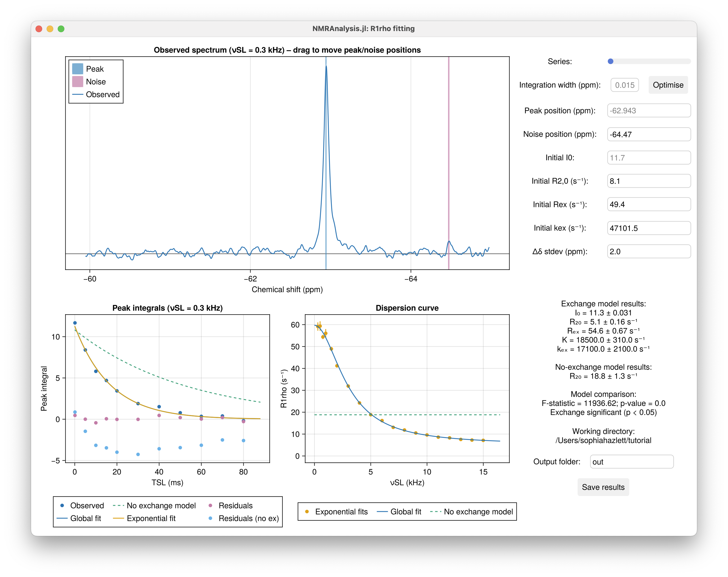Click the Integration width field
The width and height of the screenshot is (728, 577).
coord(625,85)
